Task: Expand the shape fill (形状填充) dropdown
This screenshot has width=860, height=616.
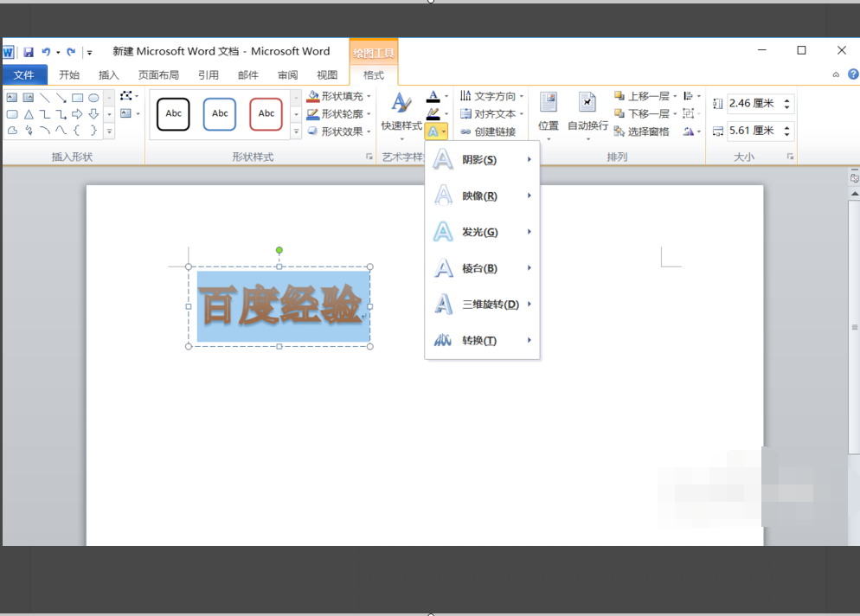Action: click(x=369, y=97)
